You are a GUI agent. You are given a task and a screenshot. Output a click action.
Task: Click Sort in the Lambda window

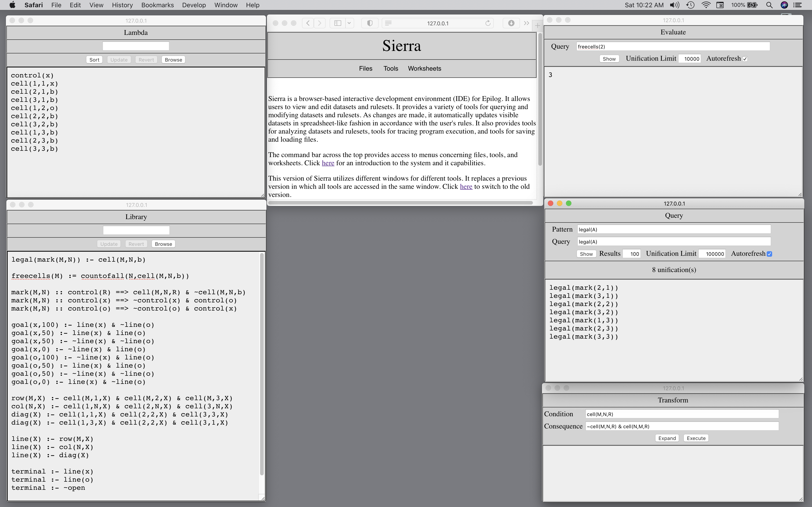tap(94, 60)
